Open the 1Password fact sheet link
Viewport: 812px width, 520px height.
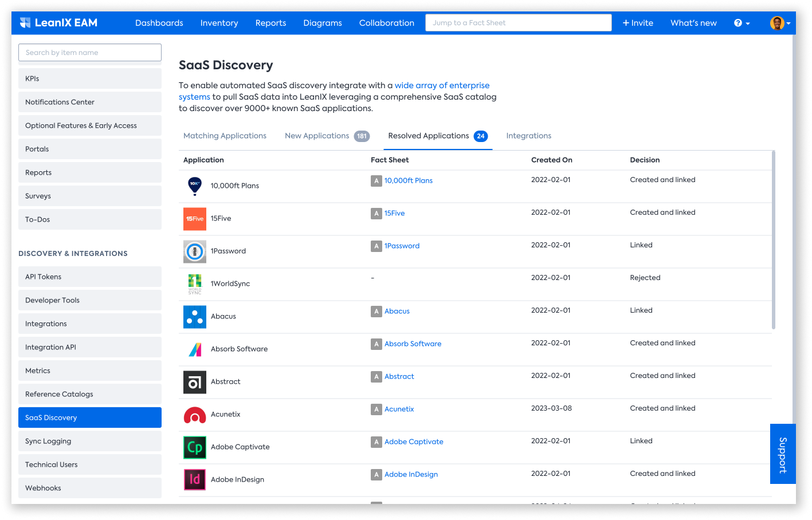pos(402,246)
